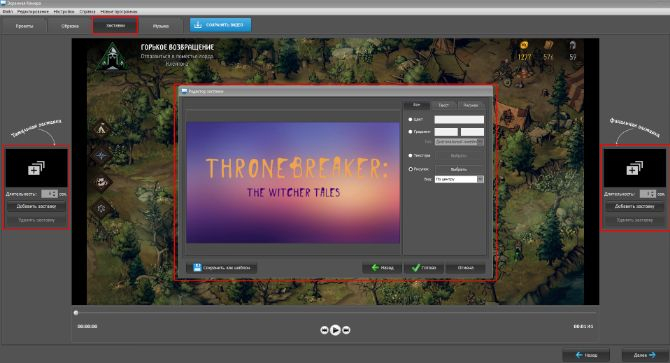670x363 pixels.
Task: Click the timeline seek slider handle
Action: [x=76, y=313]
